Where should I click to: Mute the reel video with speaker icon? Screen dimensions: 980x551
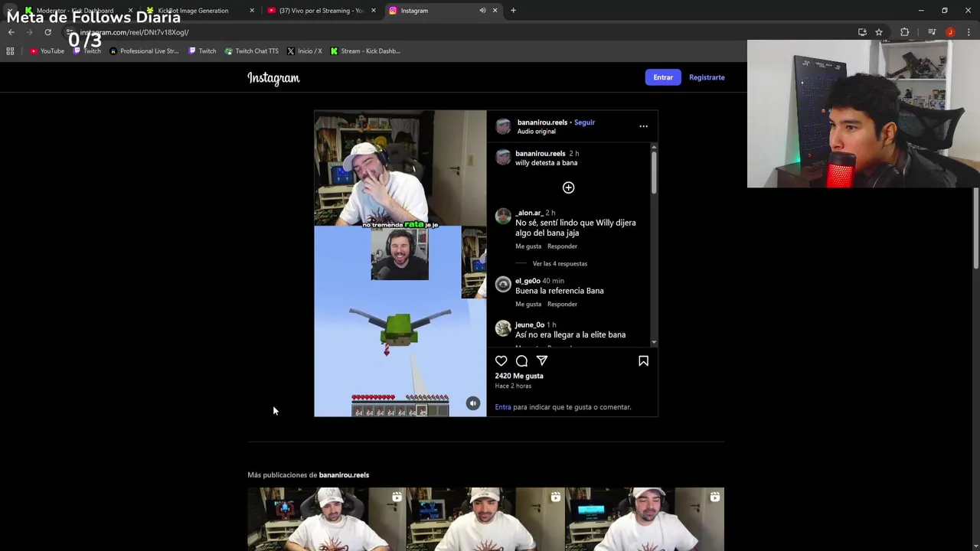[473, 403]
